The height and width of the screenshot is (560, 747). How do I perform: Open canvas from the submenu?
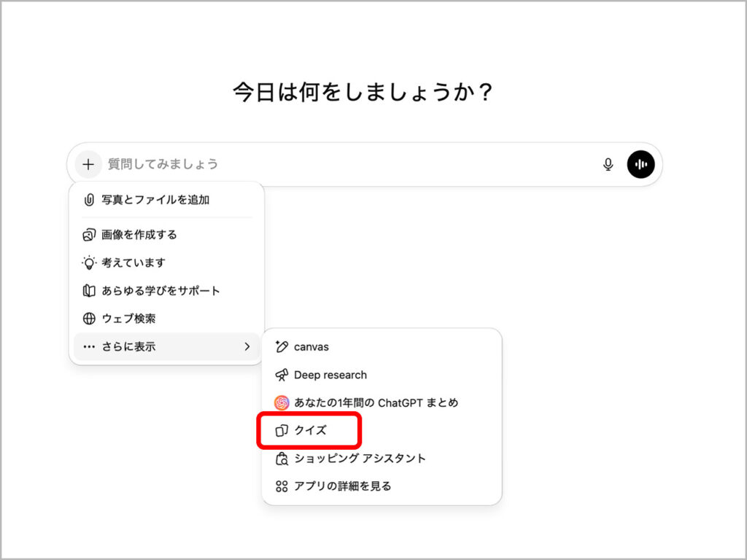click(311, 347)
